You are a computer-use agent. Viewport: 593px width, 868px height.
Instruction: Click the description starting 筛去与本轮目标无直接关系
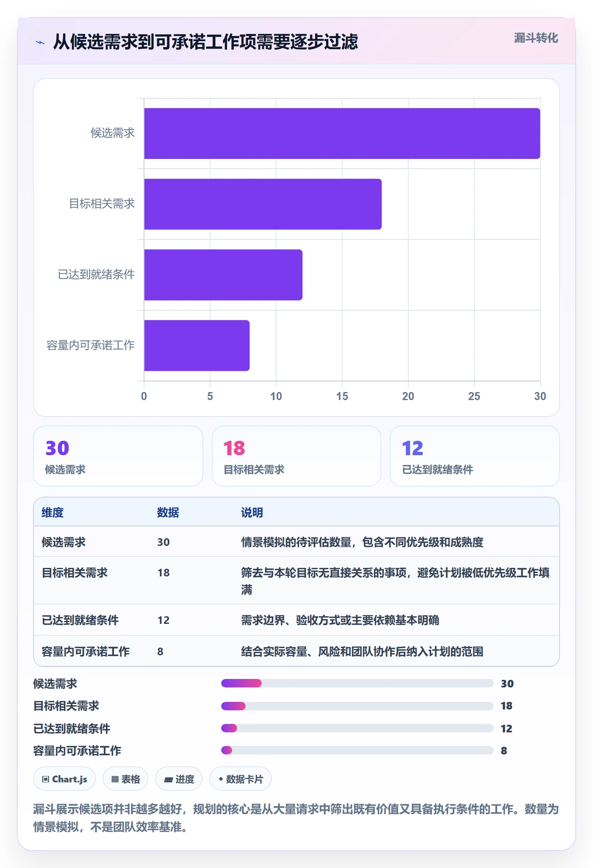tap(396, 581)
